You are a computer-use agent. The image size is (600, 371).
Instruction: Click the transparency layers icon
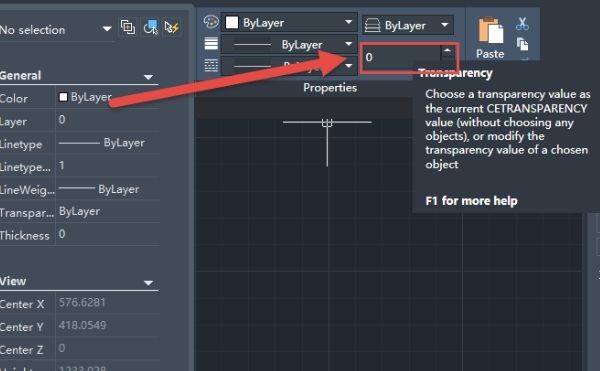pos(372,26)
